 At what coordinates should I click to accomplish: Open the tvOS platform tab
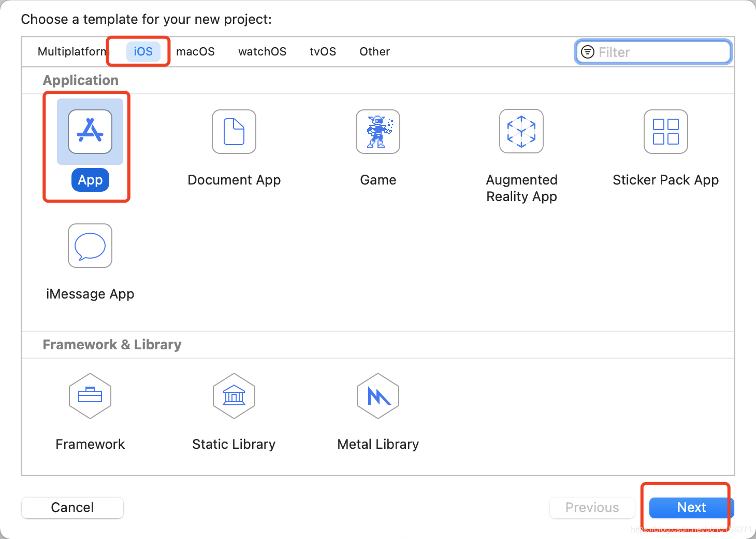point(323,52)
